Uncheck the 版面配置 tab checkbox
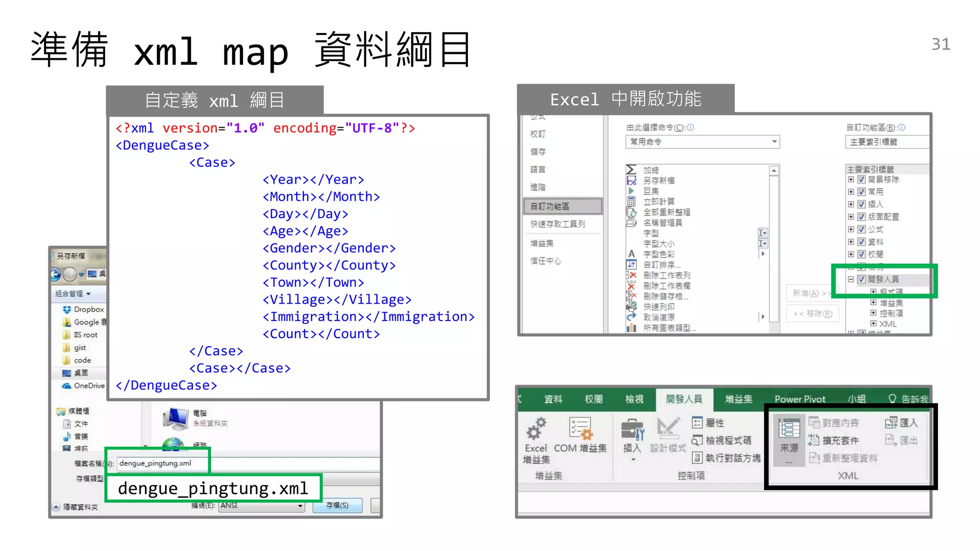Viewport: 980px width, 551px height. pos(861,217)
